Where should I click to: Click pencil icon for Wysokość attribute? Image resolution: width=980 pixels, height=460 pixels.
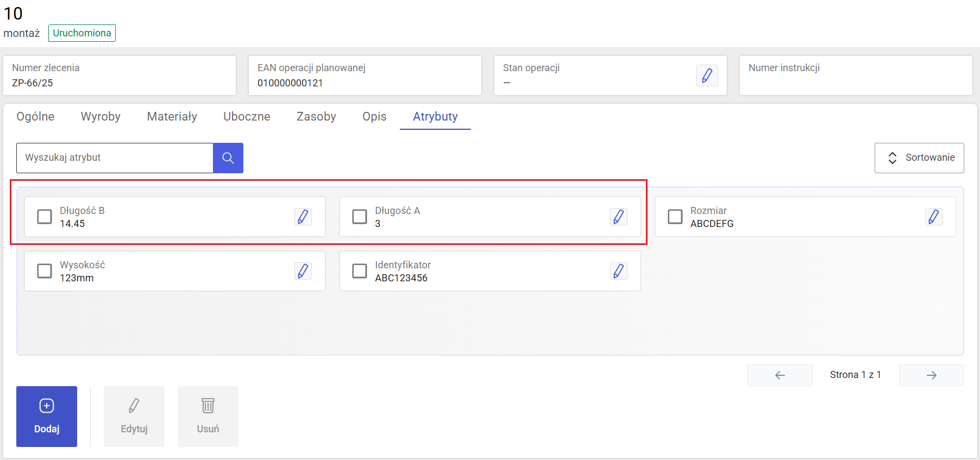(303, 271)
